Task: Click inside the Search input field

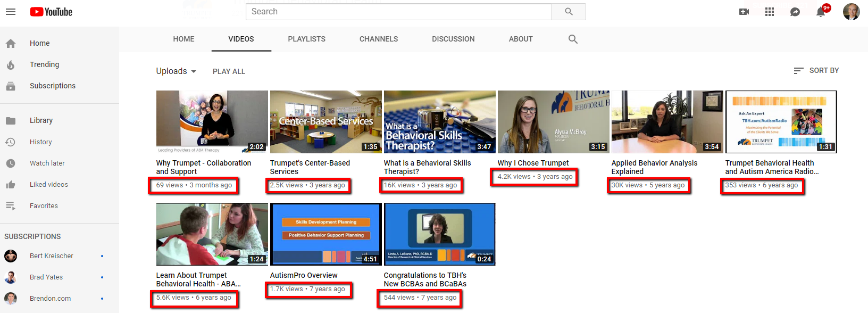Action: pos(399,12)
